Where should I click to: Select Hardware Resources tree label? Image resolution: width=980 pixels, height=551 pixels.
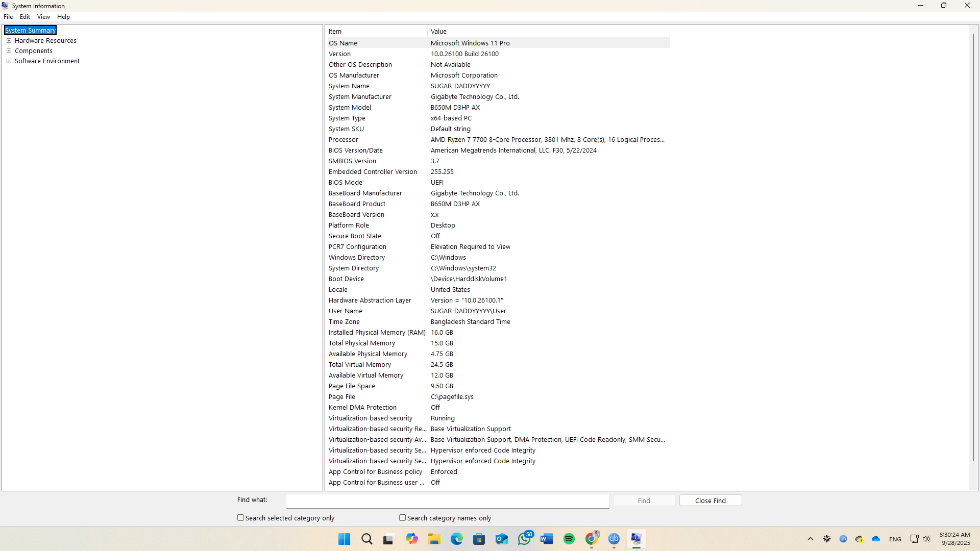click(x=45, y=41)
